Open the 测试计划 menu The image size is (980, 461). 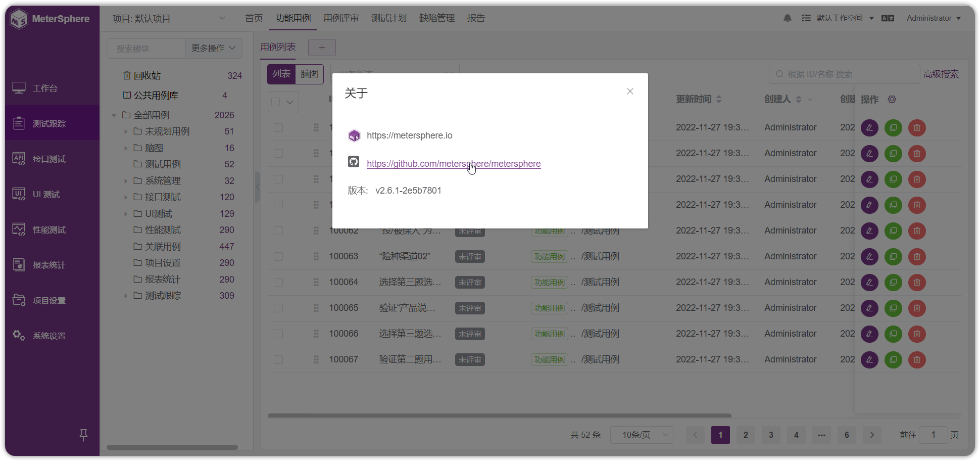click(389, 18)
